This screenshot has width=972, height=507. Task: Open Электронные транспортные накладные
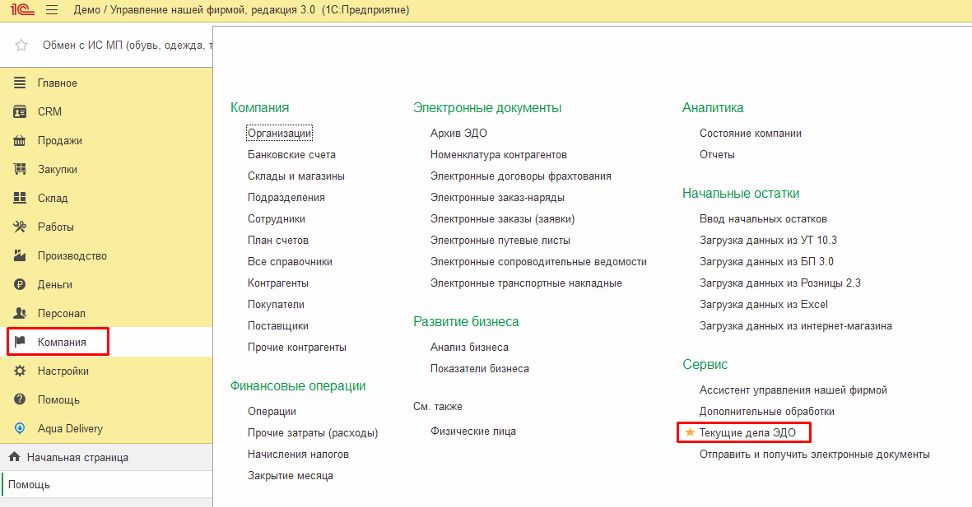pos(526,283)
